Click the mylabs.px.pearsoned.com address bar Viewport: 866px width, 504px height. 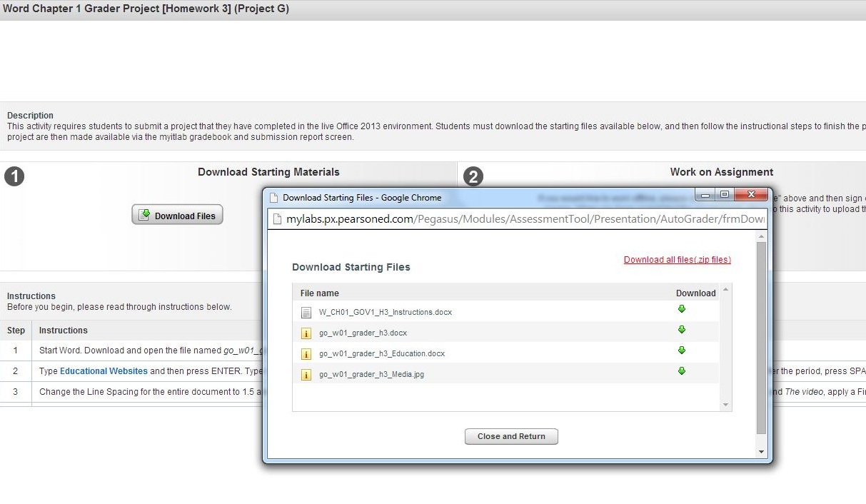pos(525,219)
